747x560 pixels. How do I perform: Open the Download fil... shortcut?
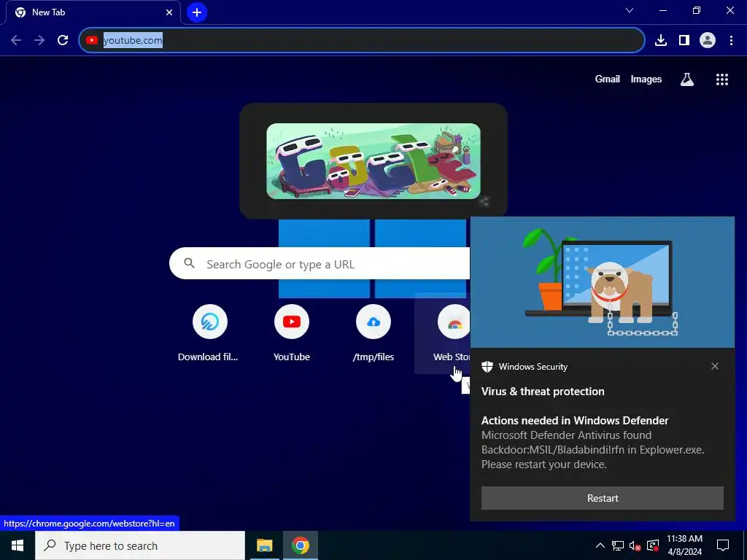208,333
